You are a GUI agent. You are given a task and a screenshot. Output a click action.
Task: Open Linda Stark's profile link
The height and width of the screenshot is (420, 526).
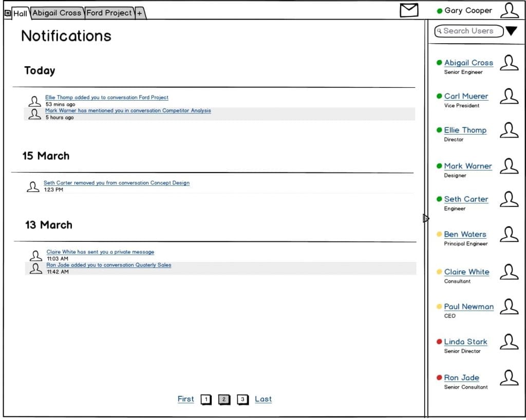pos(465,341)
